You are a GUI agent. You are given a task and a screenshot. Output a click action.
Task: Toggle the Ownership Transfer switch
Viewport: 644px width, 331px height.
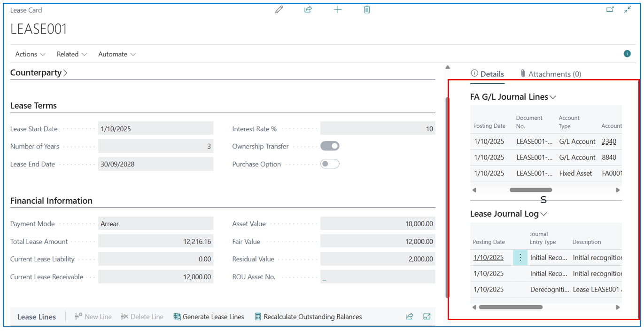(330, 146)
